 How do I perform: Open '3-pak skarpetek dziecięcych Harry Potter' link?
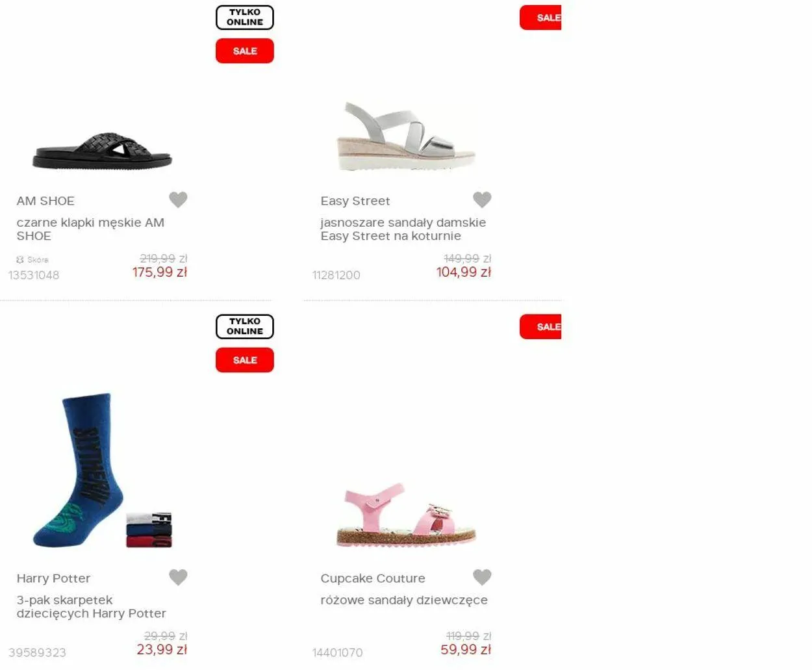point(92,606)
